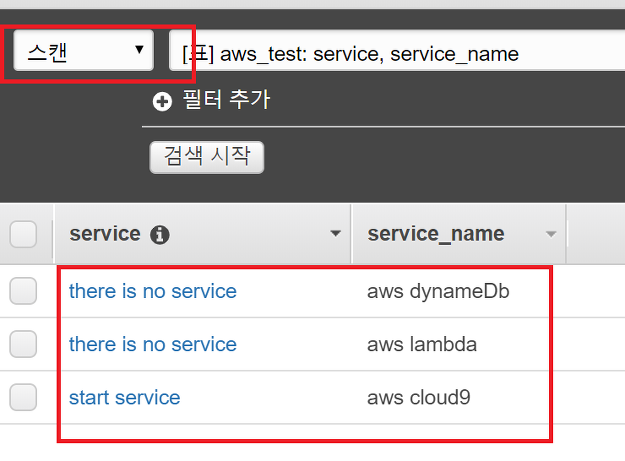Select the 'aws dynameDb' cell
Image resolution: width=625 pixels, height=461 pixels.
(438, 291)
